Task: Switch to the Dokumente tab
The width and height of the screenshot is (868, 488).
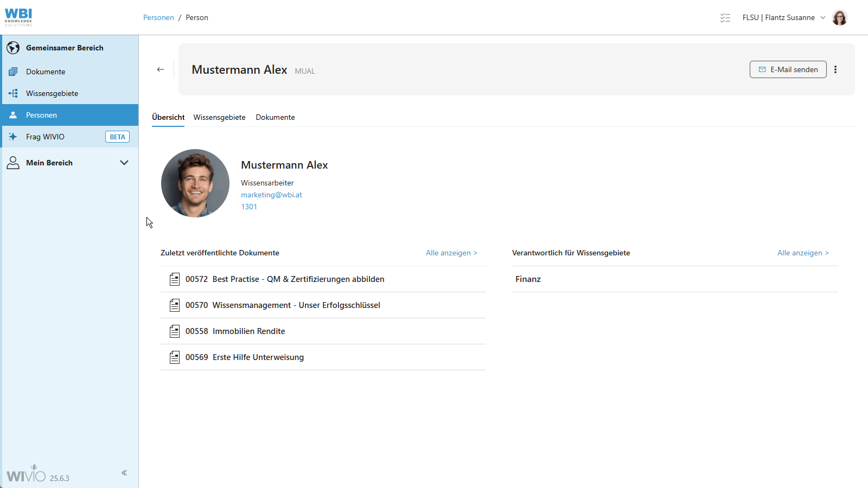Action: click(275, 117)
